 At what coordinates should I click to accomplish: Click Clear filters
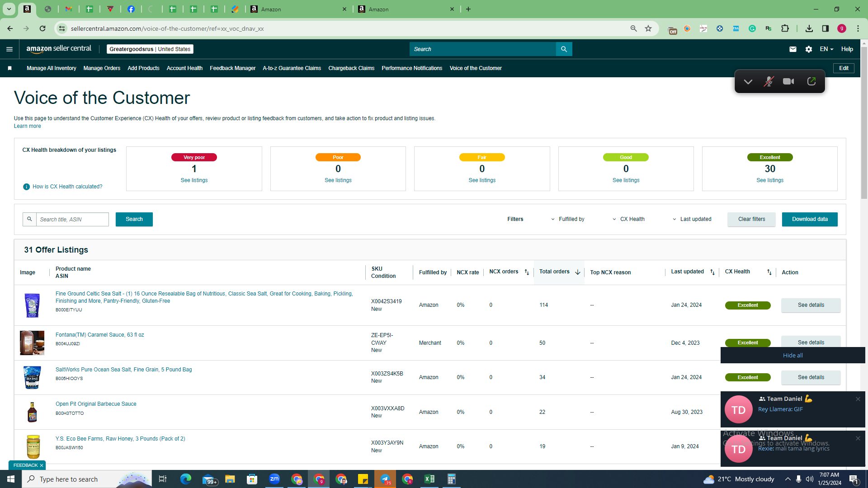coord(751,219)
